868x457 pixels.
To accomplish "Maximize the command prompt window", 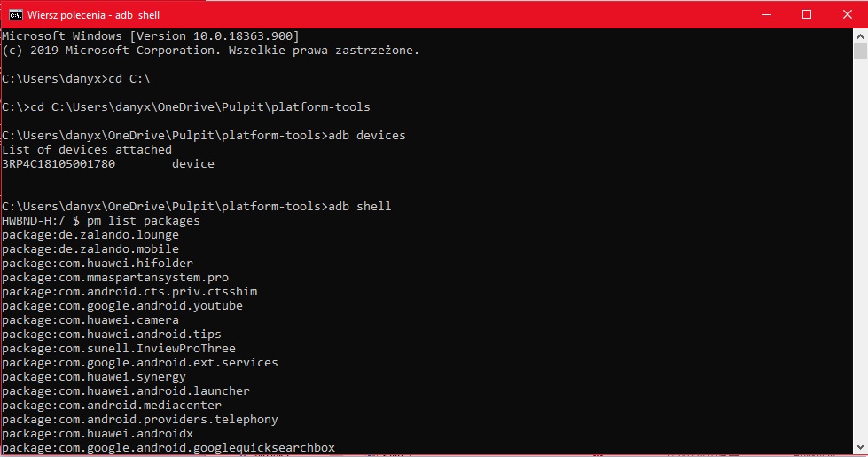I will coord(807,14).
